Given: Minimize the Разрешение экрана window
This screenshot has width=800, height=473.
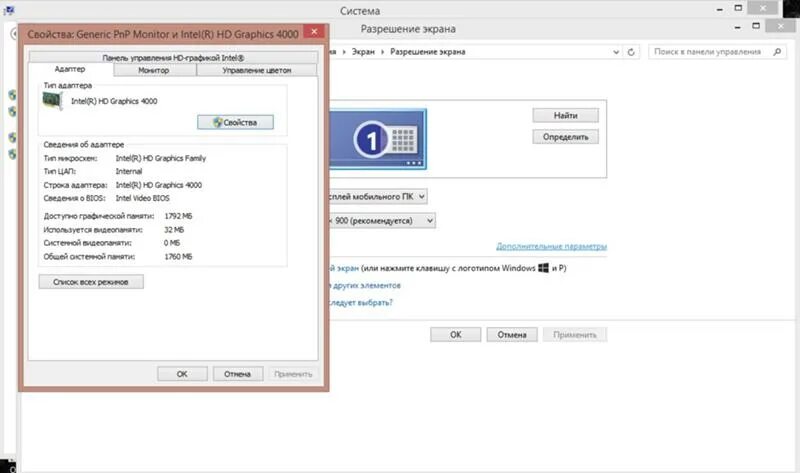Looking at the screenshot, I should click(x=737, y=27).
